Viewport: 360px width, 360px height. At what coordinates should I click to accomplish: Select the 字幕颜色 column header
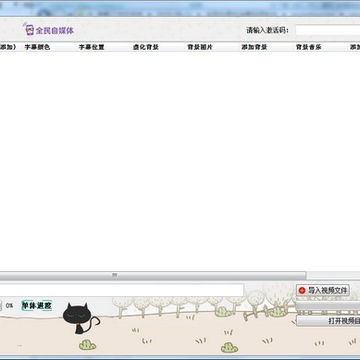pos(37,47)
